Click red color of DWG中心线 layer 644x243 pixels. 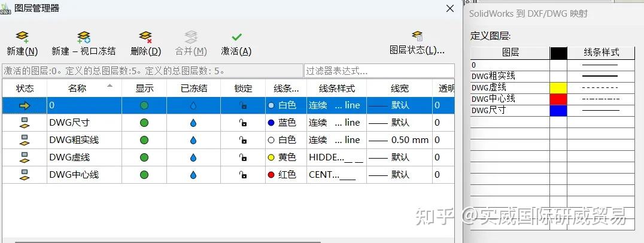(x=282, y=175)
